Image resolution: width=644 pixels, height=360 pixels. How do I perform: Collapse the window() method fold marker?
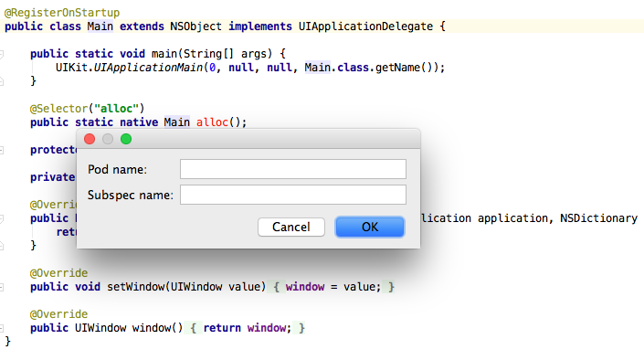point(2,328)
